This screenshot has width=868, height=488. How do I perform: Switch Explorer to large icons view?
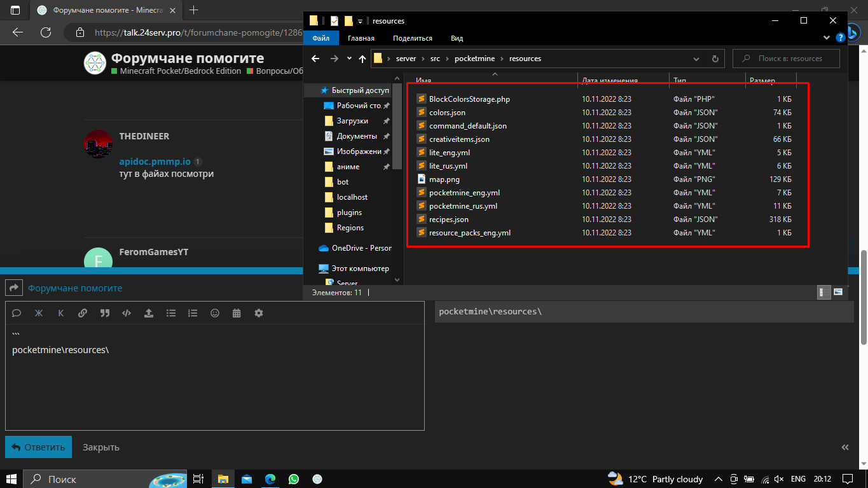[838, 292]
